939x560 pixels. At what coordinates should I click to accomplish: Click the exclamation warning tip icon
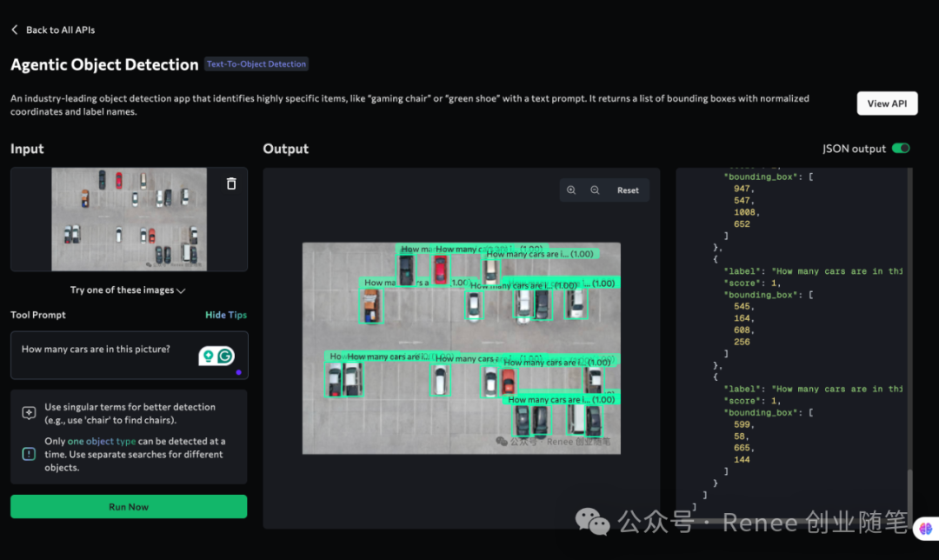point(29,454)
